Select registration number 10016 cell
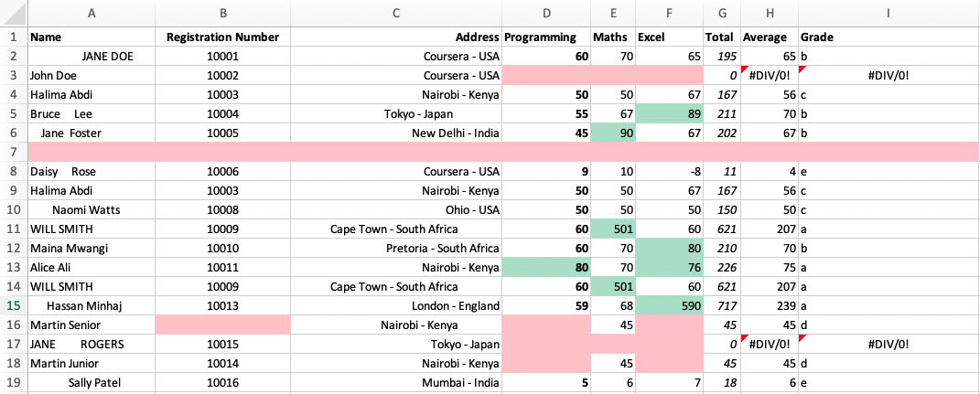Screen dimensions: 980x394 pyautogui.click(x=222, y=382)
